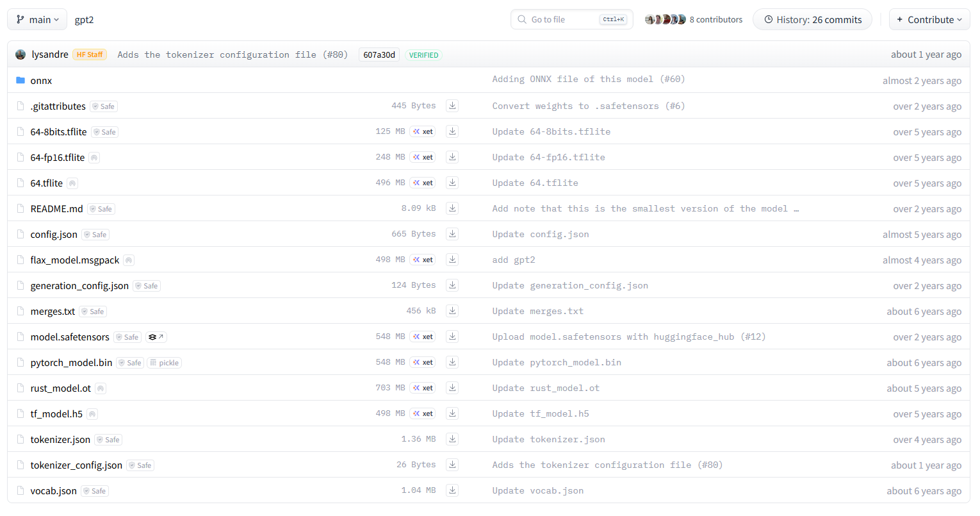
Task: Open the tokenizer.json file
Action: (x=60, y=439)
